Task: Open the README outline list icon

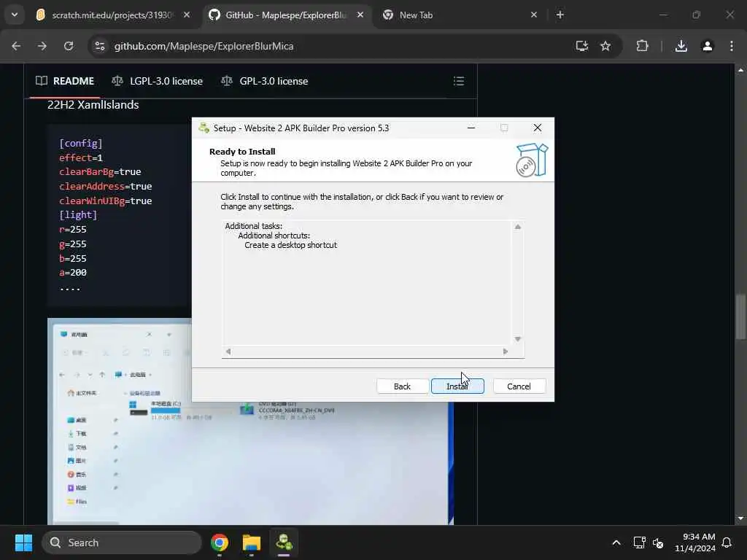Action: click(459, 81)
